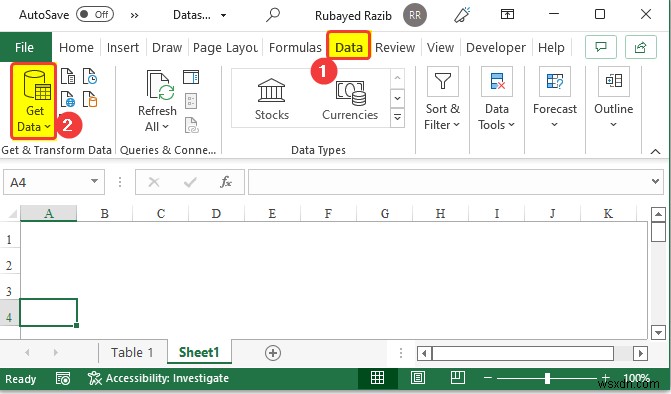Viewport: 671px width, 394px height.
Task: Switch to Page Layout view icon
Action: 417,378
